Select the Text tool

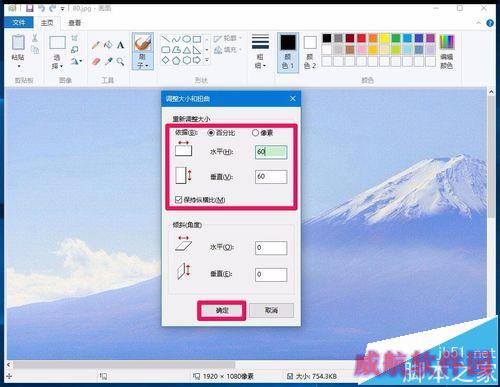[120, 45]
